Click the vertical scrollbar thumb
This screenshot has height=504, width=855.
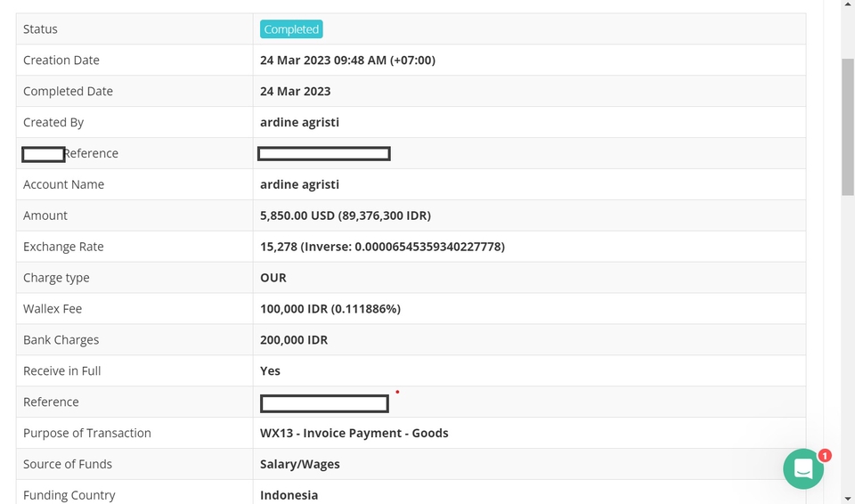[x=848, y=126]
